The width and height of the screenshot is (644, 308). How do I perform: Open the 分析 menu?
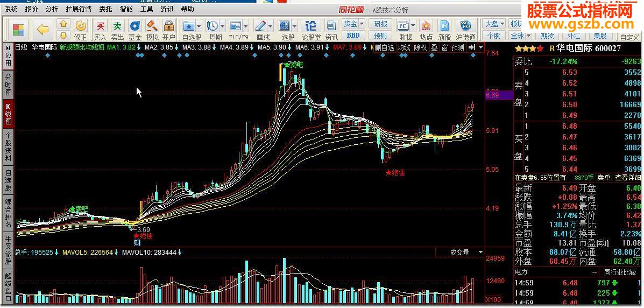click(x=52, y=9)
